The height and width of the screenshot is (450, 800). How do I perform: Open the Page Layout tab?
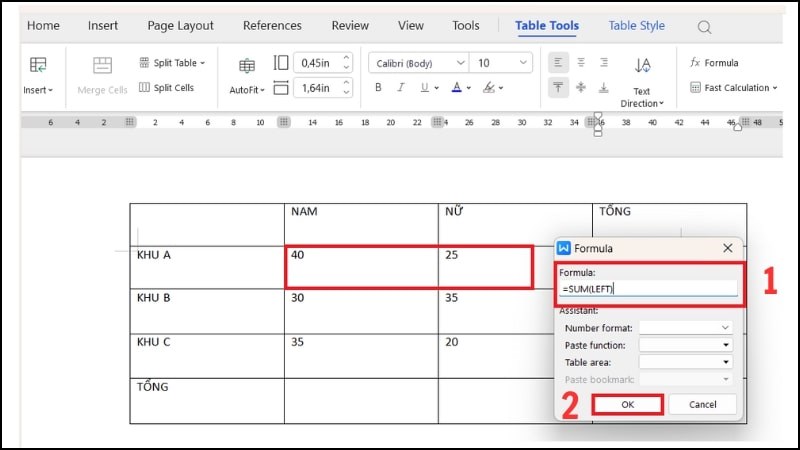point(181,26)
